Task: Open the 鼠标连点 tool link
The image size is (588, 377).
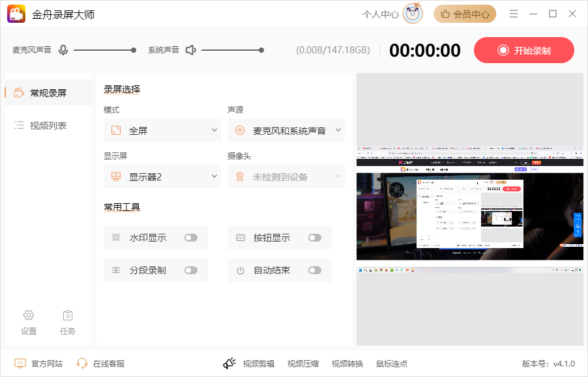Action: (x=392, y=363)
